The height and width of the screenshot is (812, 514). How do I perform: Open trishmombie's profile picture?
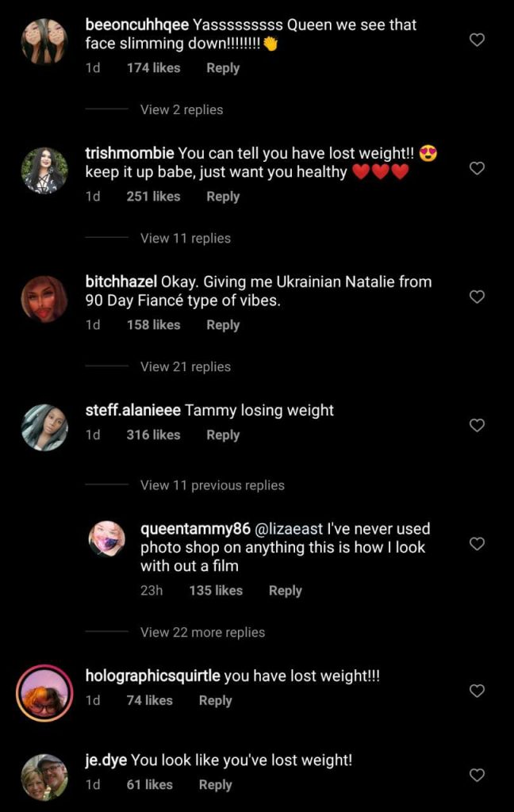tap(44, 170)
